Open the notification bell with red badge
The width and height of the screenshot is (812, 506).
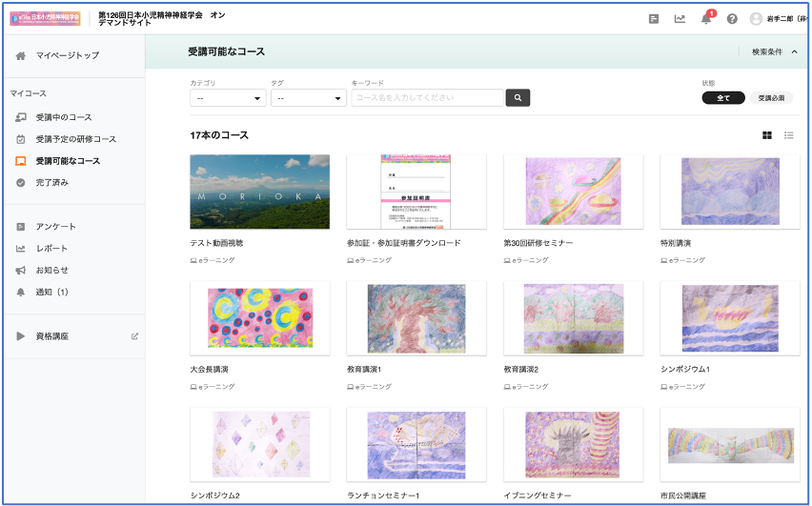[x=706, y=18]
